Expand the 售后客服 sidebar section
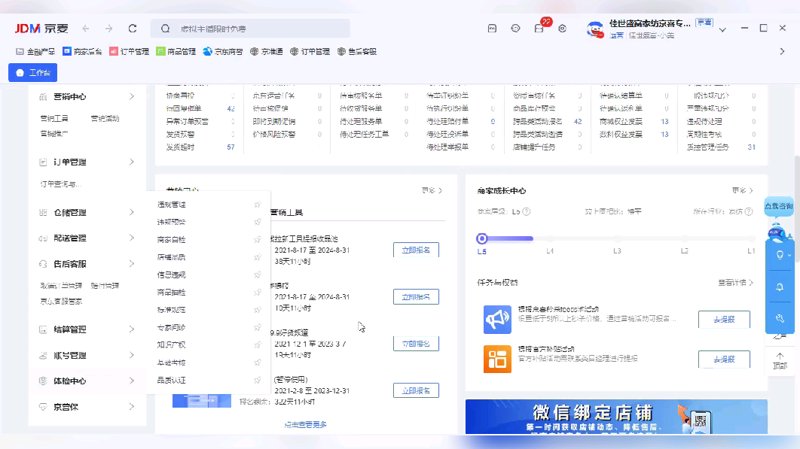This screenshot has width=800, height=449. pyautogui.click(x=132, y=263)
